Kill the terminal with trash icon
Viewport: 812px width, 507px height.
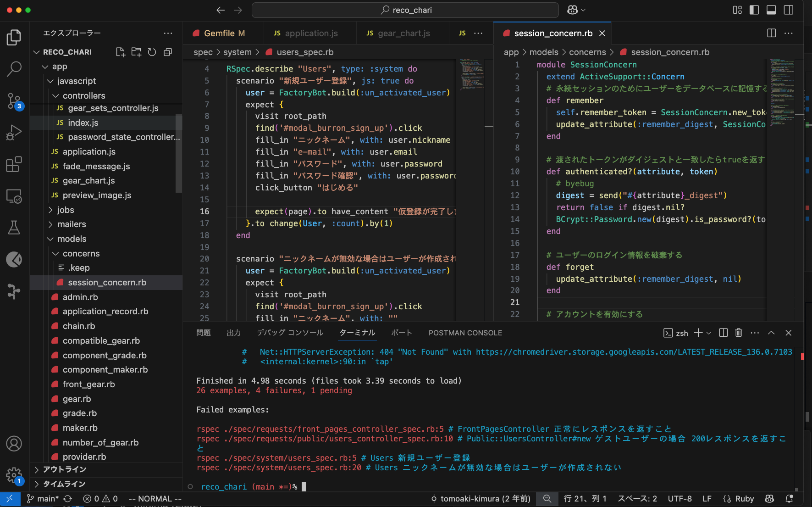click(x=738, y=333)
